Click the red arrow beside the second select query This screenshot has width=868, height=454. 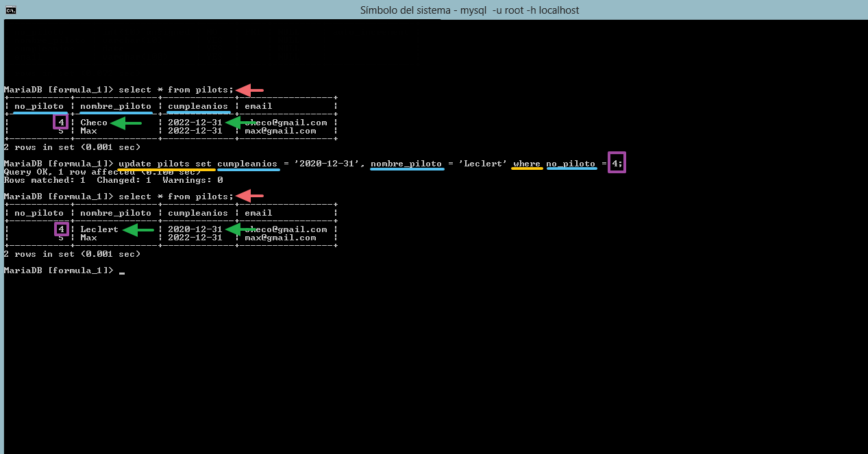point(250,197)
